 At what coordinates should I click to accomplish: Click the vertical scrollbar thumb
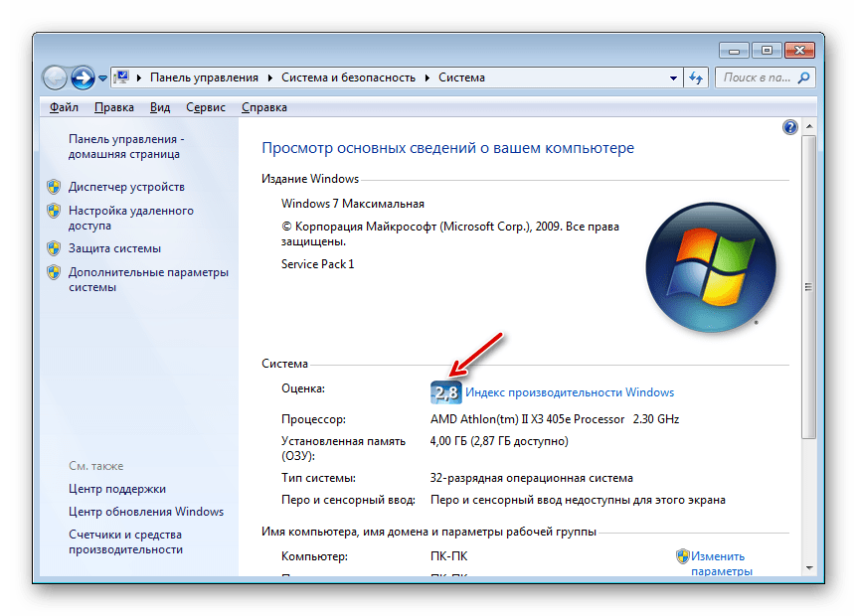click(809, 287)
